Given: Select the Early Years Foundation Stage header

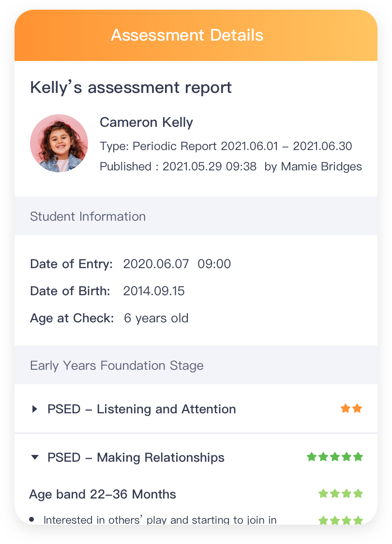Looking at the screenshot, I should point(117,365).
